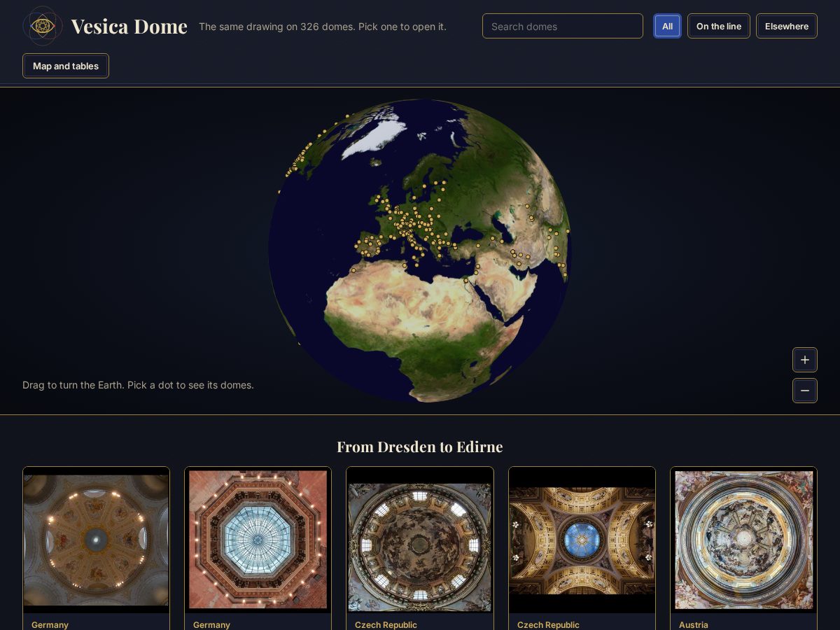This screenshot has width=840, height=630.
Task: Open the first Germany dome with gold frescoes
Action: click(x=96, y=540)
